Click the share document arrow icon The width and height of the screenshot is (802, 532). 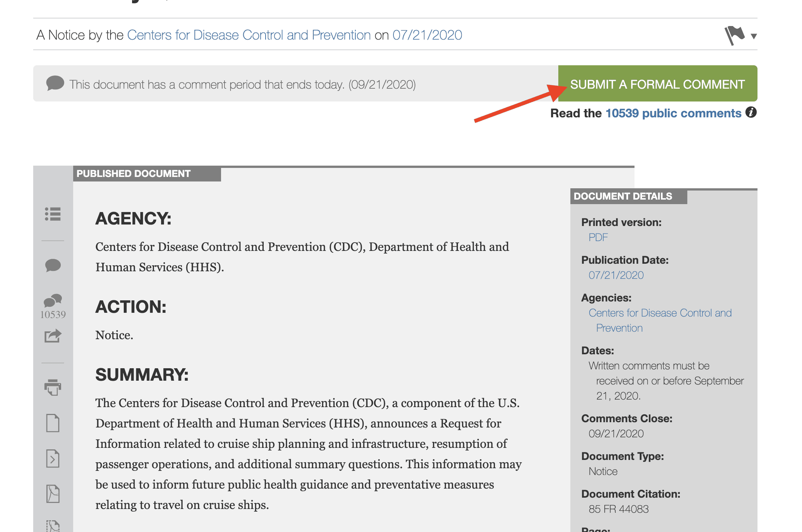click(53, 336)
